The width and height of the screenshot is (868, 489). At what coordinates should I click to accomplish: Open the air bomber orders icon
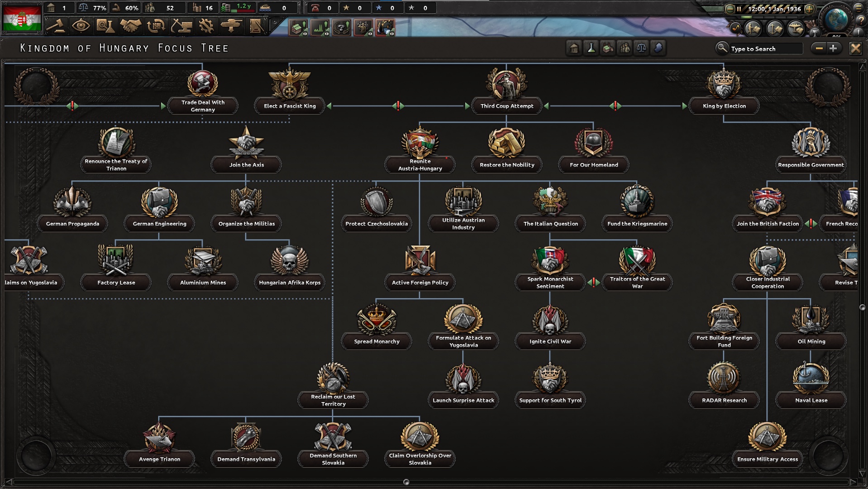[x=796, y=29]
